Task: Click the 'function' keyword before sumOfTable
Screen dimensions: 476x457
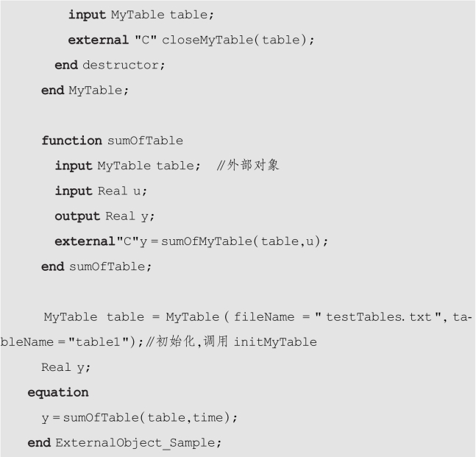Action: 71,141
